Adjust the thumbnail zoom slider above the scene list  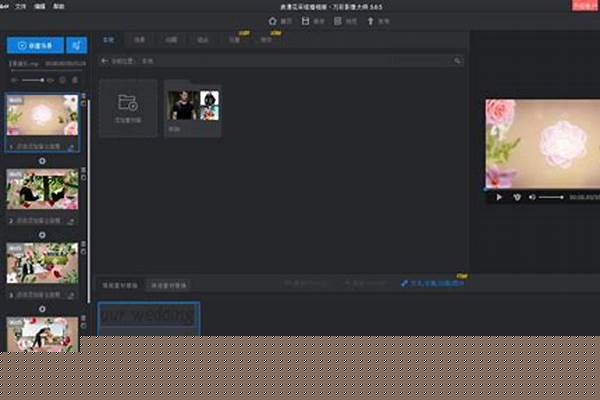click(33, 80)
